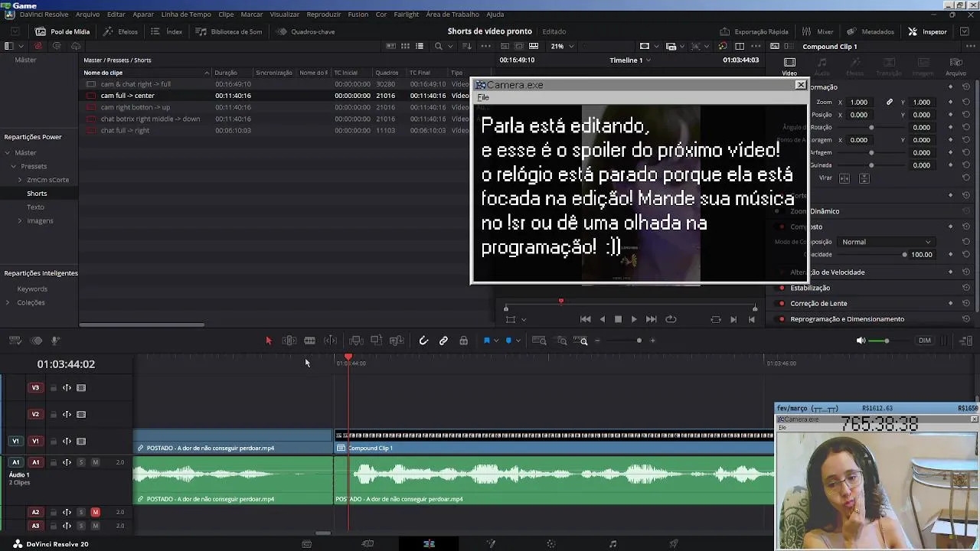Toggle the viewer Loop button
This screenshot has width=980, height=551.
671,319
